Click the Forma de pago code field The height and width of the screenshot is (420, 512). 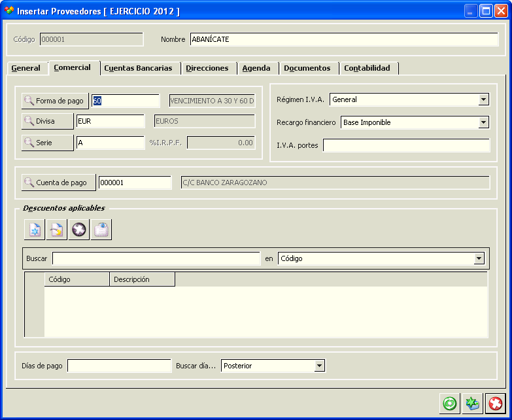click(126, 101)
